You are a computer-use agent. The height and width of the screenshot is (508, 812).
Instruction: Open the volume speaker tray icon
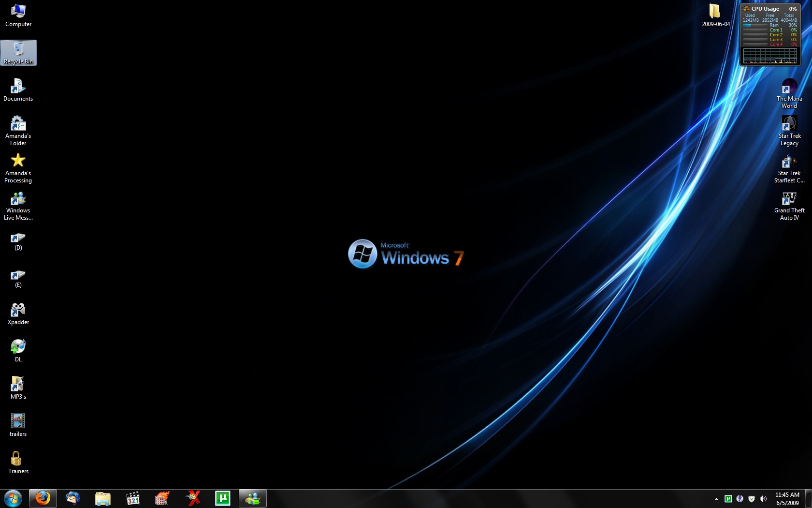point(763,499)
